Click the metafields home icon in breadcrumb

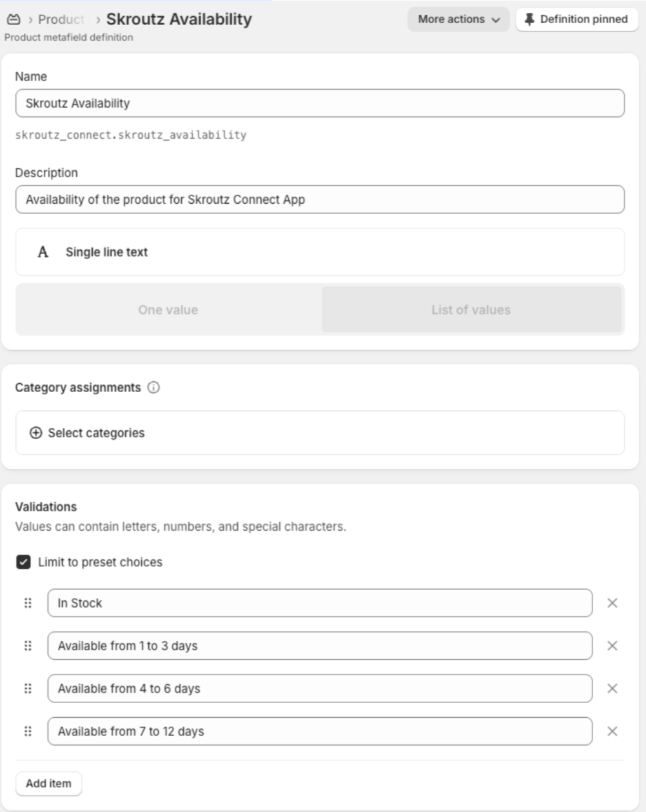pos(14,19)
